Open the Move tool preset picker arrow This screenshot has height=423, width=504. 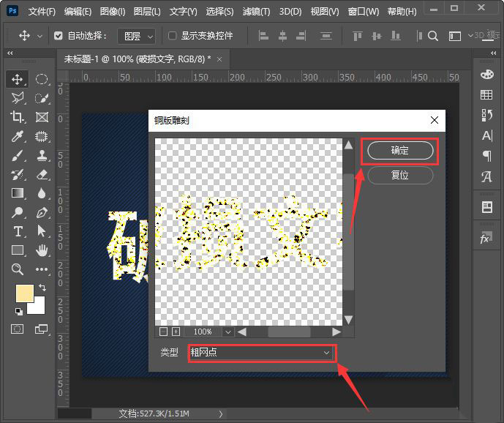[x=40, y=37]
